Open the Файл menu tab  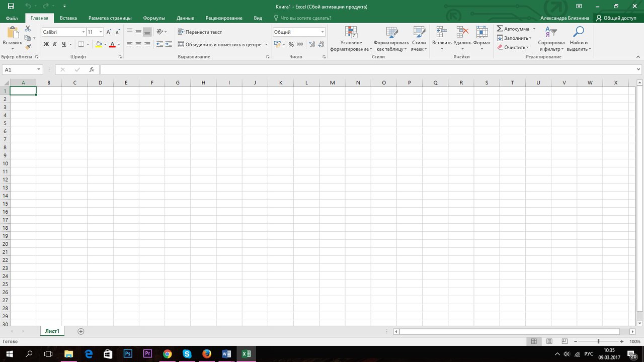coord(12,18)
